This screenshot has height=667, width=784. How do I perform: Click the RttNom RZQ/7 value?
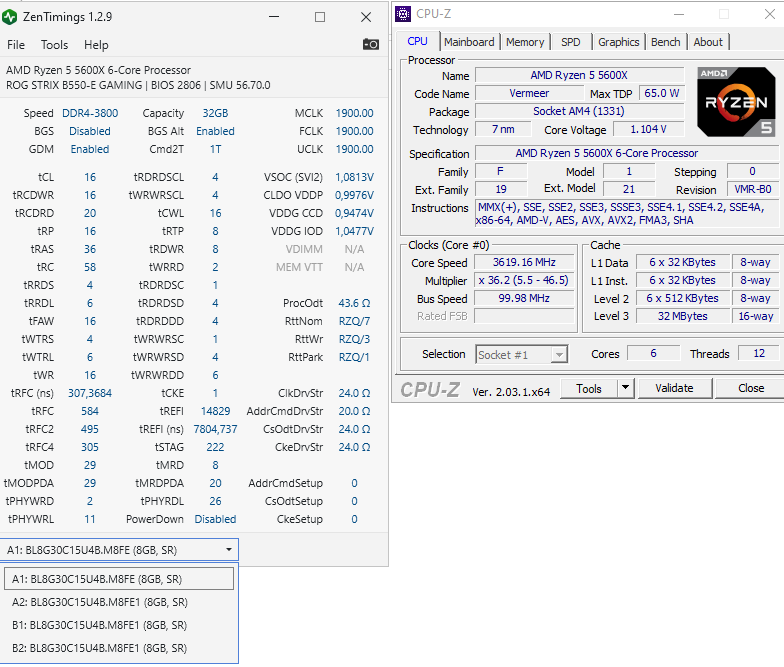[354, 321]
